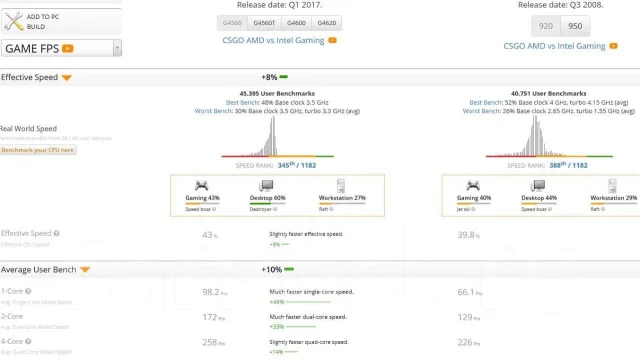Click the Slightly faster effective speed text

click(306, 234)
